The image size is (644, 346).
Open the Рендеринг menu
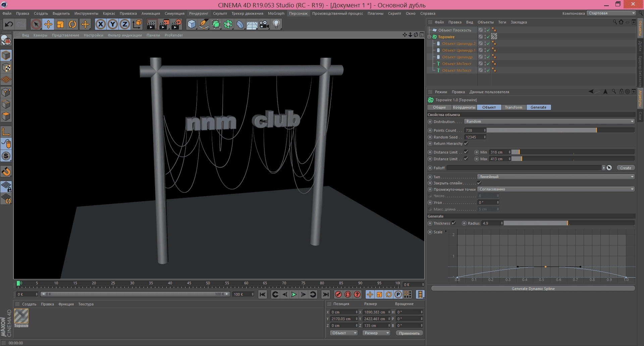(x=199, y=13)
